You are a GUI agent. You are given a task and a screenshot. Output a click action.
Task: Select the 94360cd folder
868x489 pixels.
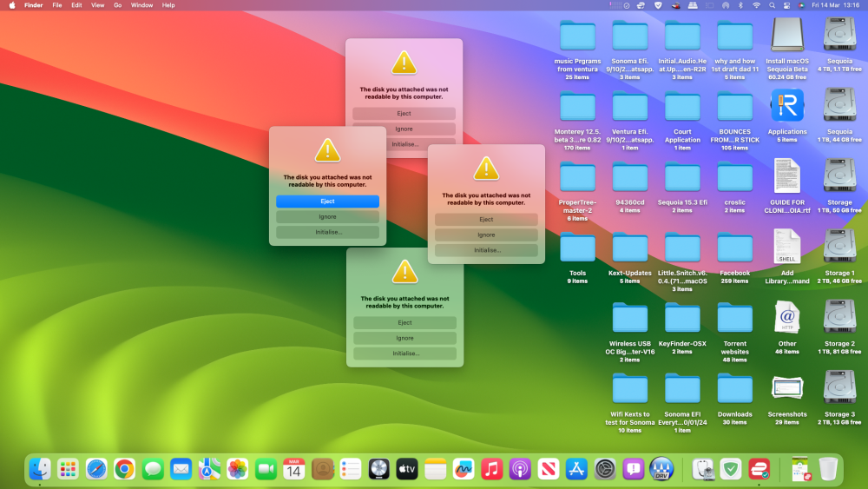[x=630, y=177]
